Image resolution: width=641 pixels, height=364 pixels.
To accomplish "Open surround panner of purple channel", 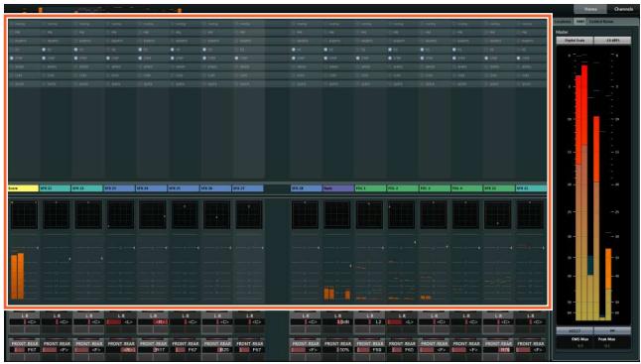I will pyautogui.click(x=337, y=215).
